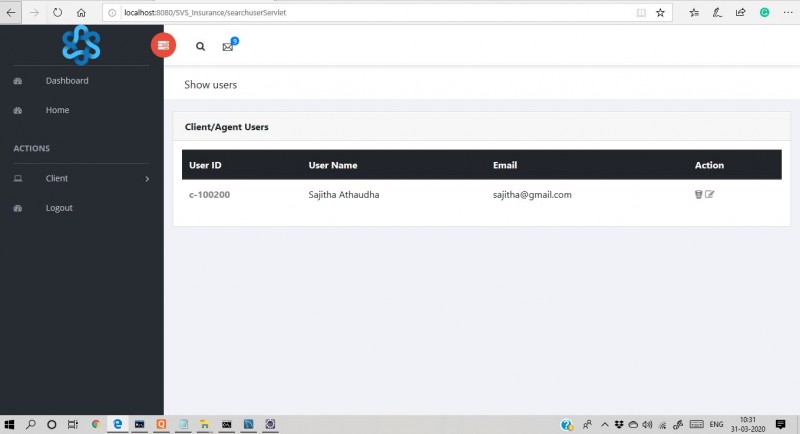This screenshot has height=434, width=800.
Task: Open Dashboard in the sidebar
Action: pos(67,81)
